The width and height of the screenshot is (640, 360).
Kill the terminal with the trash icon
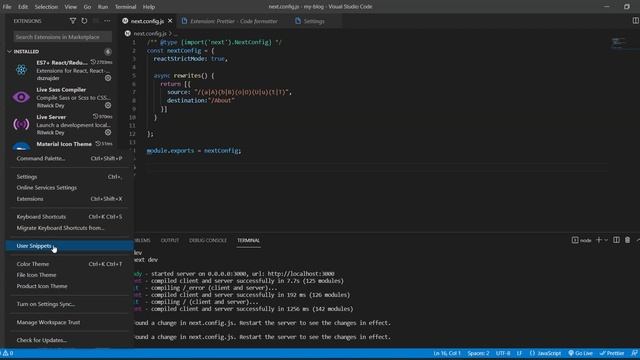point(627,240)
